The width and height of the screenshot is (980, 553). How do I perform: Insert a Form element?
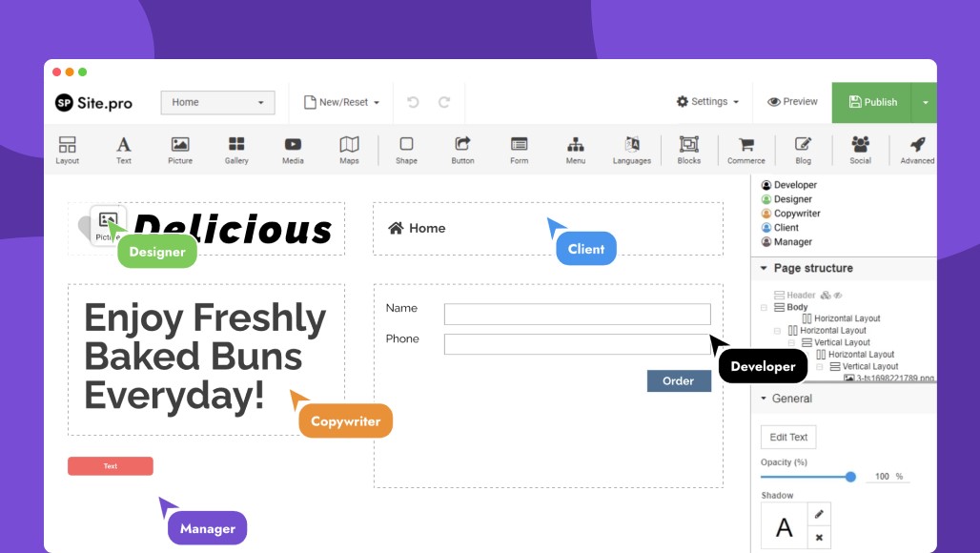click(519, 149)
